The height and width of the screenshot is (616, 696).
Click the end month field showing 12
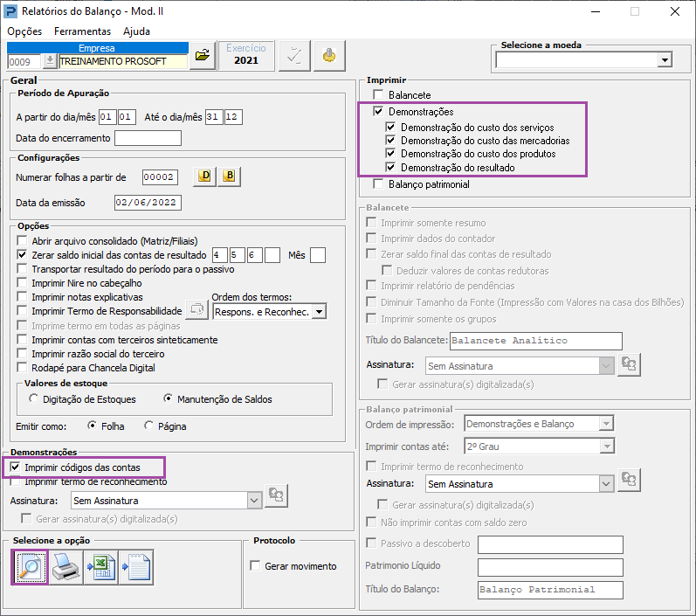point(233,117)
